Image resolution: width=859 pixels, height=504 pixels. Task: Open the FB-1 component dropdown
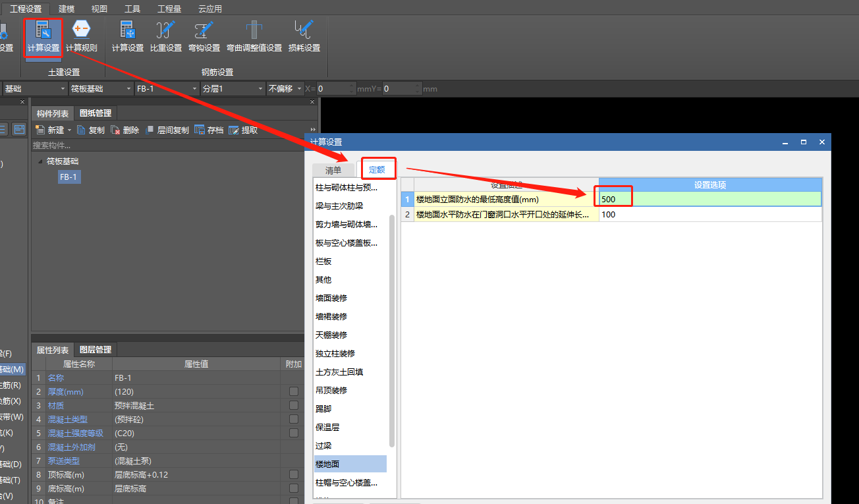(167, 88)
